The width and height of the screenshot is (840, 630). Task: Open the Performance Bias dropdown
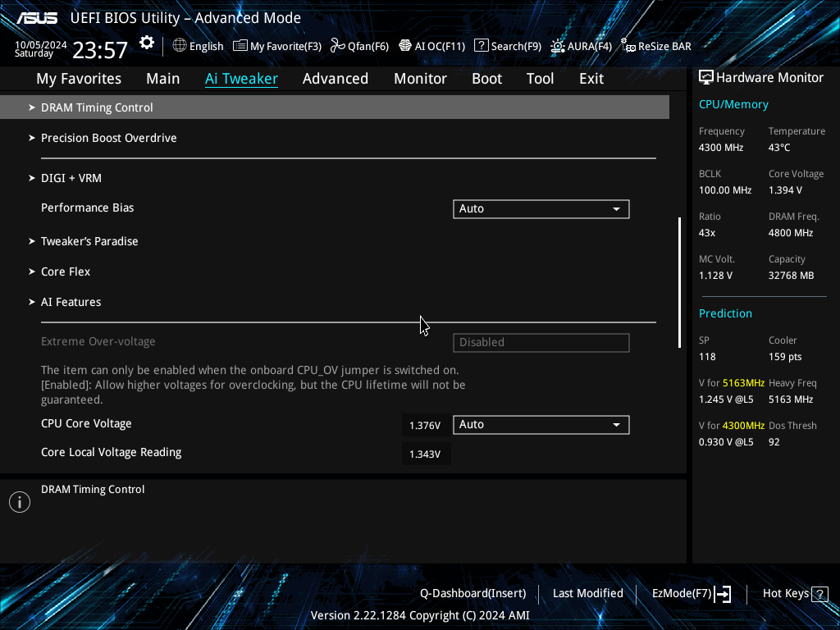pyautogui.click(x=541, y=209)
